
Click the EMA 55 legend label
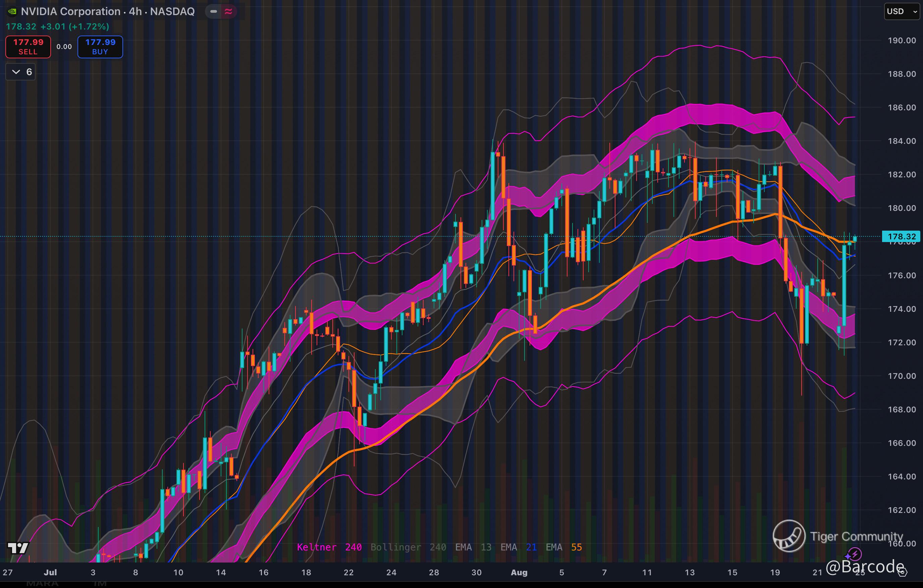(x=563, y=547)
